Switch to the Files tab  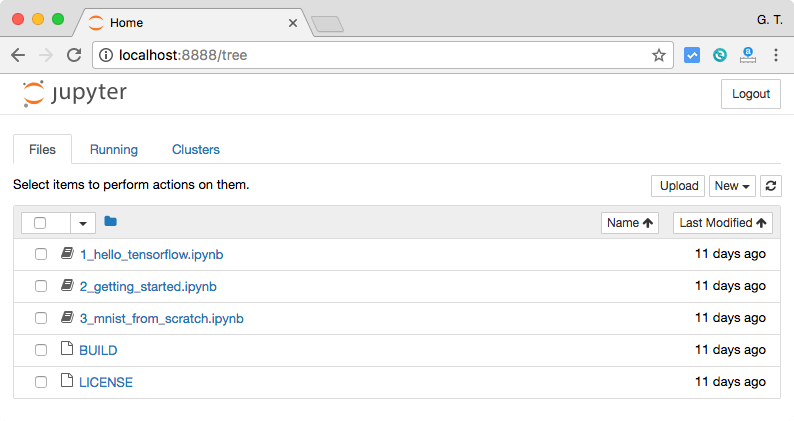[x=43, y=149]
